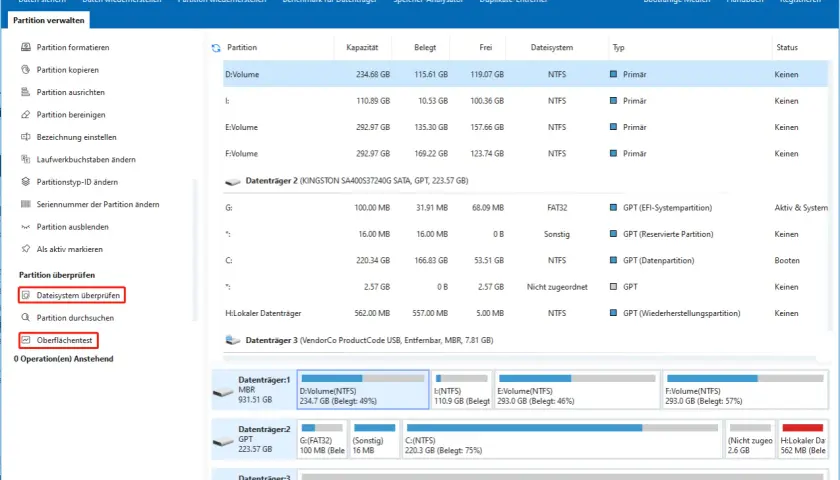Choose Partition kopieren option
This screenshot has width=840, height=480.
click(x=68, y=70)
